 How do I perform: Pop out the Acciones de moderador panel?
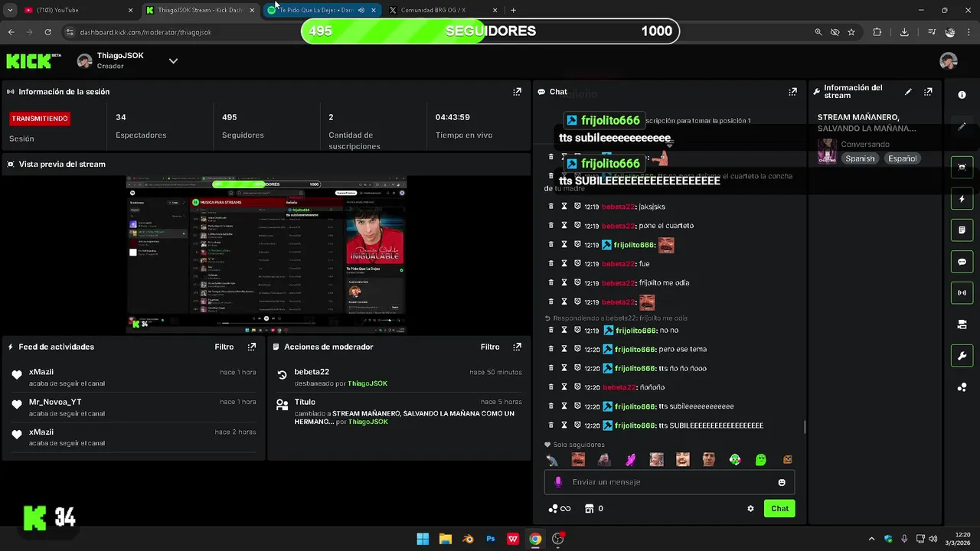click(x=517, y=347)
